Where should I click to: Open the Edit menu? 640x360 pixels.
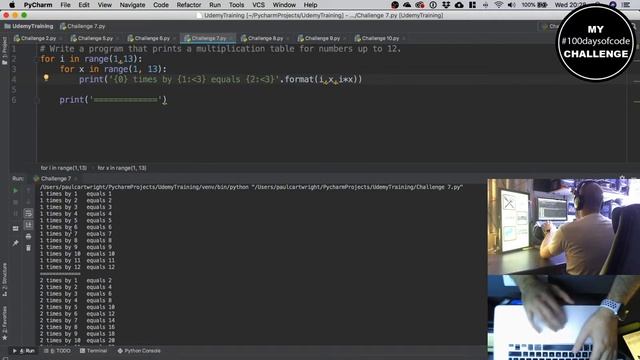tap(84, 5)
